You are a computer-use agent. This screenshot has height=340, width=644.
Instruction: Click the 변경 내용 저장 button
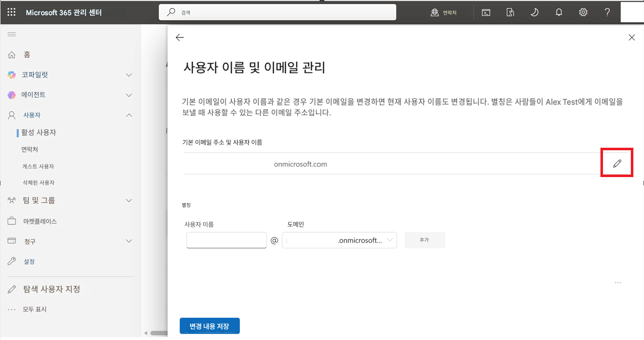210,326
